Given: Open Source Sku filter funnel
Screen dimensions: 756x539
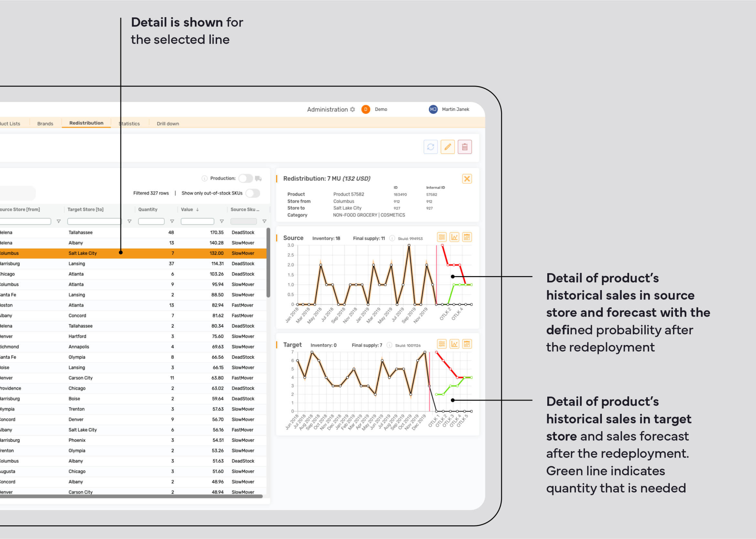Looking at the screenshot, I should pyautogui.click(x=264, y=221).
